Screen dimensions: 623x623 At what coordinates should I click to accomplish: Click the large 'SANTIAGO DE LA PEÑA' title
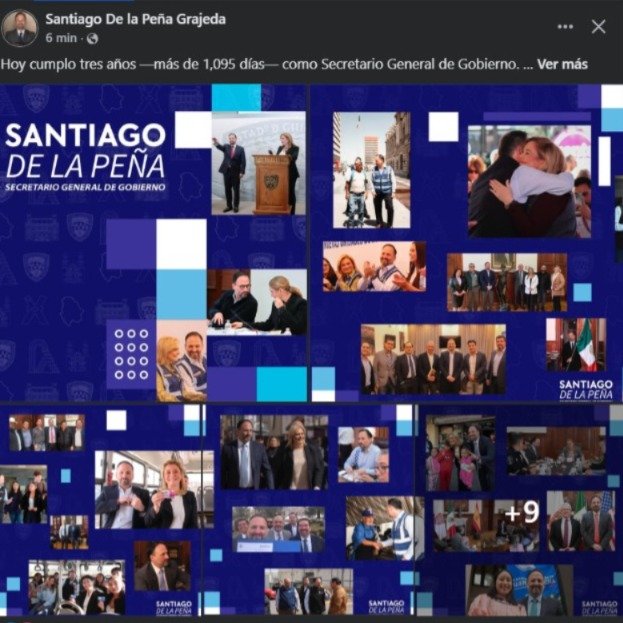coord(85,151)
